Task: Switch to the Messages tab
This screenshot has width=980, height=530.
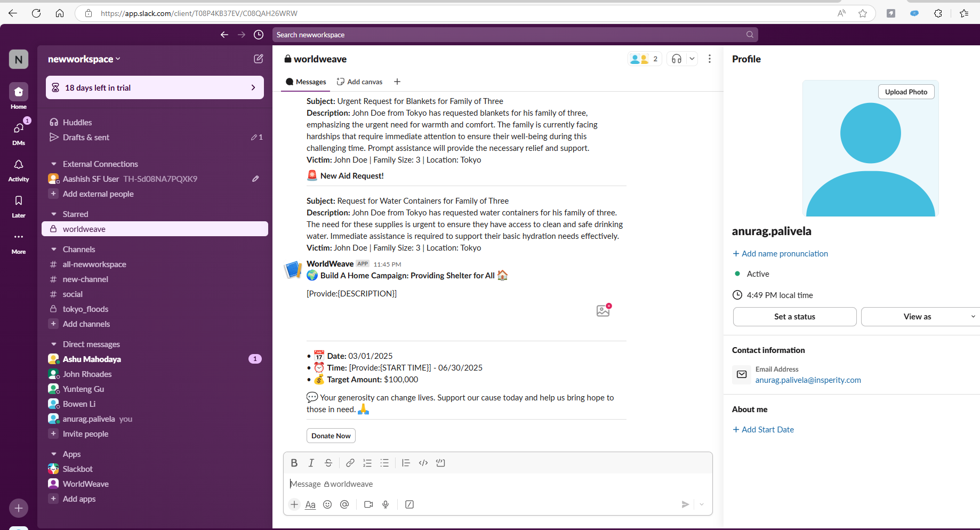Action: click(306, 82)
